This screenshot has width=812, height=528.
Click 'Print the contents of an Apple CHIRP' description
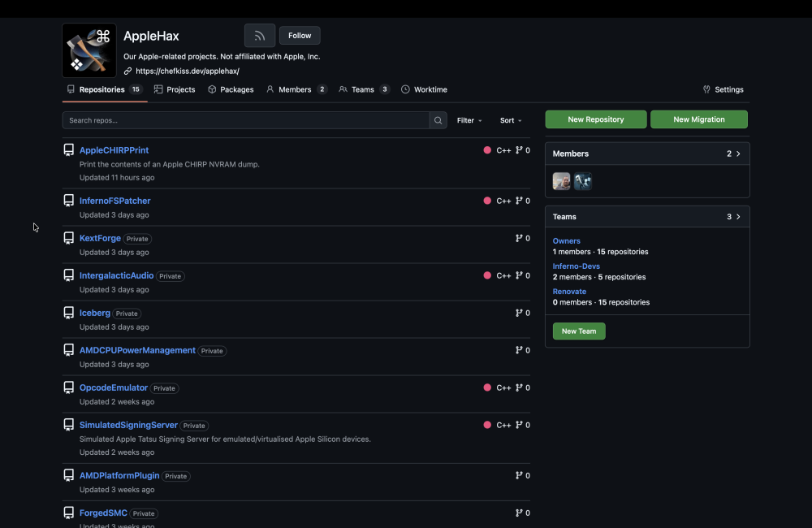pos(170,164)
